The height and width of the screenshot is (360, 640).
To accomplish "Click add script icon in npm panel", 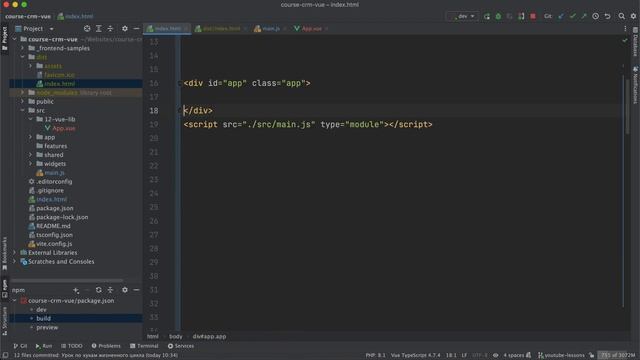I will coord(76,290).
